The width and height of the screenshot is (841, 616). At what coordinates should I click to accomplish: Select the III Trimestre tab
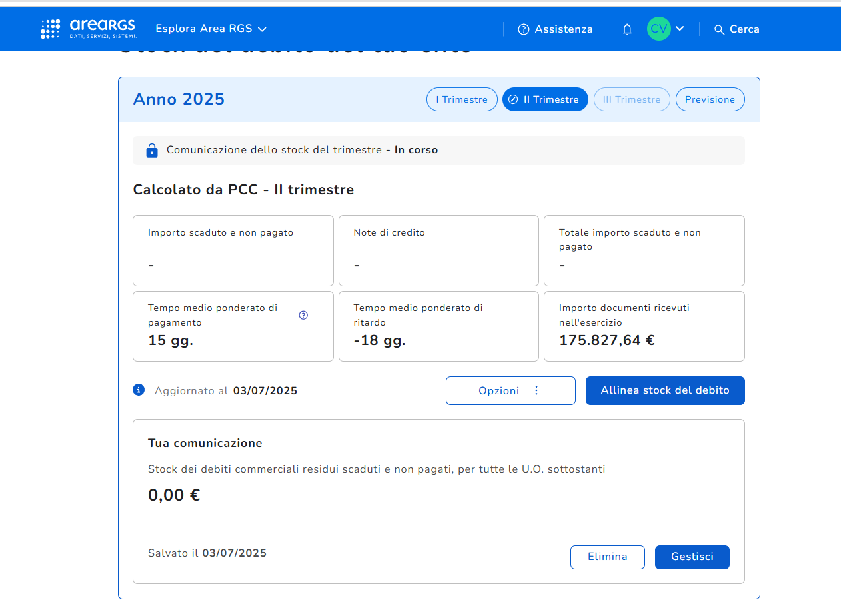click(x=631, y=99)
